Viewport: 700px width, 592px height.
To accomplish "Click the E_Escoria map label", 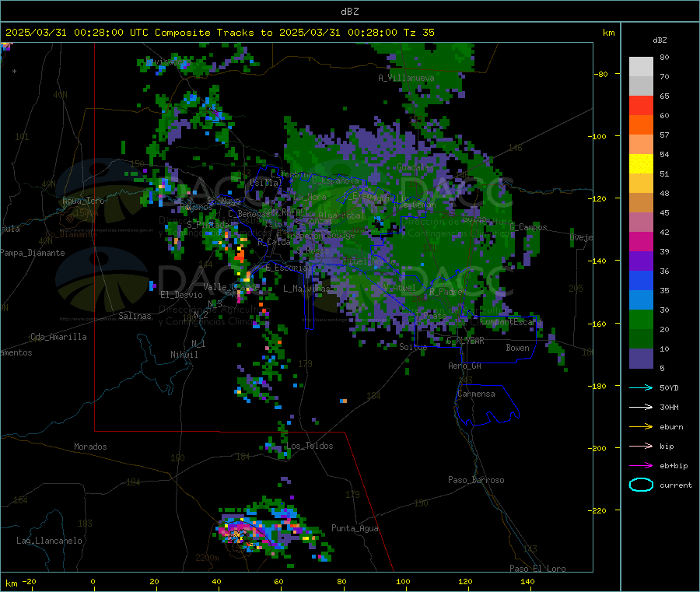I will [x=286, y=268].
